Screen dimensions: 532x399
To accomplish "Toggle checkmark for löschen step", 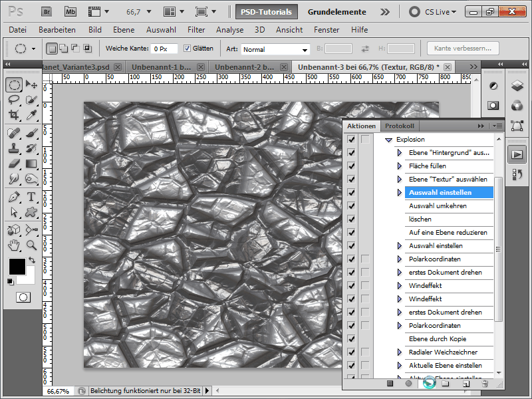I will pos(351,219).
